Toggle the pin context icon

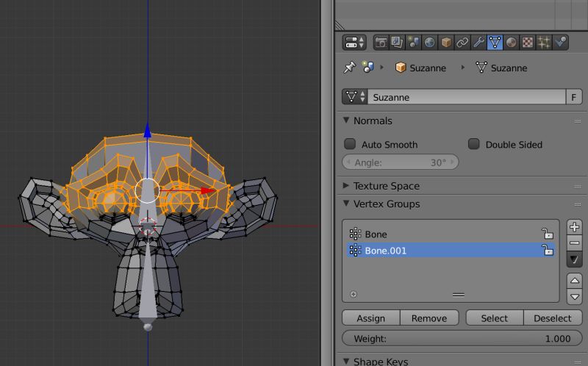(x=350, y=68)
